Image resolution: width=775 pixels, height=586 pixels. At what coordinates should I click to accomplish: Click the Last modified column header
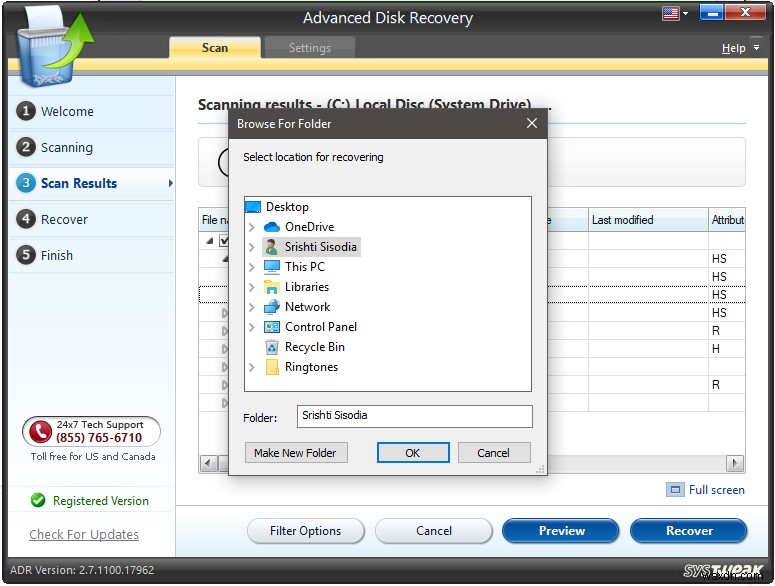click(648, 220)
